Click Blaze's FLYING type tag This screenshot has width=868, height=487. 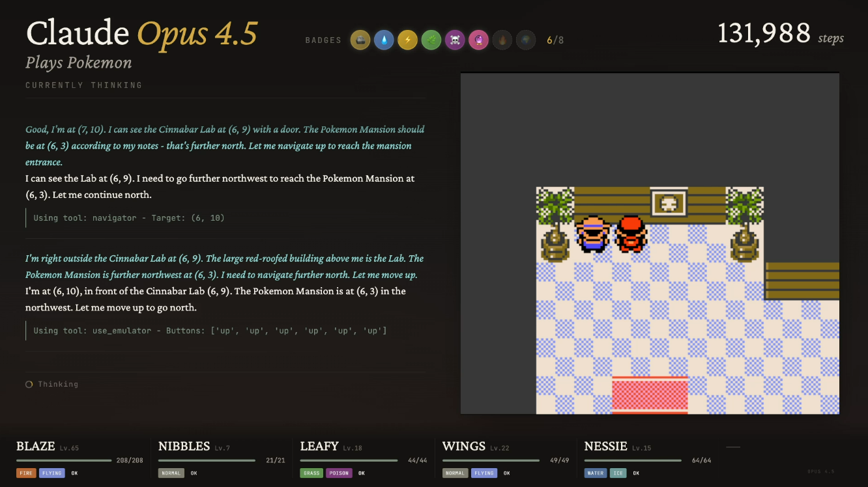point(51,473)
